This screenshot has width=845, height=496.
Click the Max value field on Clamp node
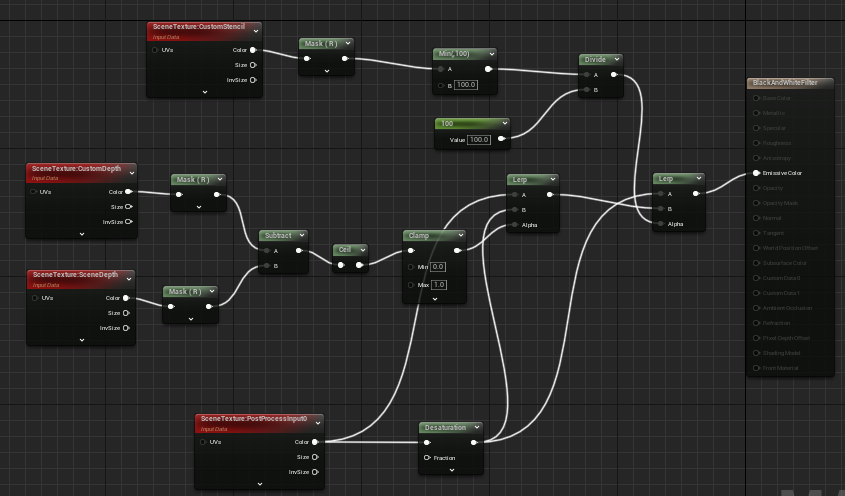(438, 285)
